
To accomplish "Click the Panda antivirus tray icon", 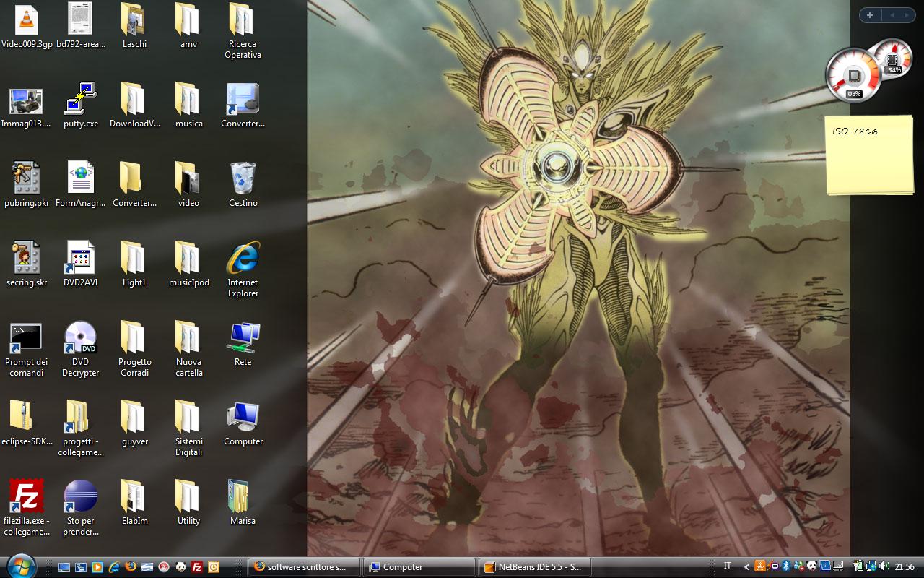I will tap(812, 566).
